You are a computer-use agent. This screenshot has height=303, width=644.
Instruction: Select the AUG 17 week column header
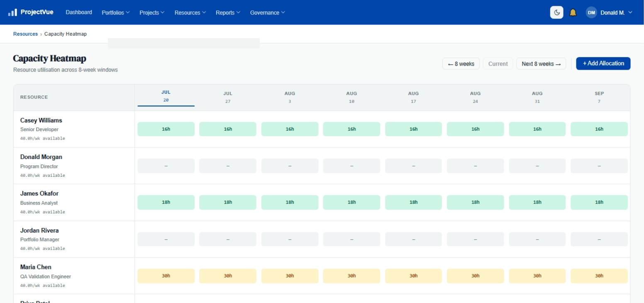(x=413, y=97)
